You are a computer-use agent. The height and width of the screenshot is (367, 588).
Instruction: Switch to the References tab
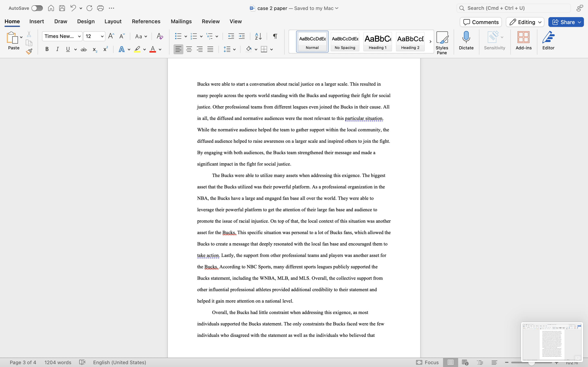[x=146, y=21]
